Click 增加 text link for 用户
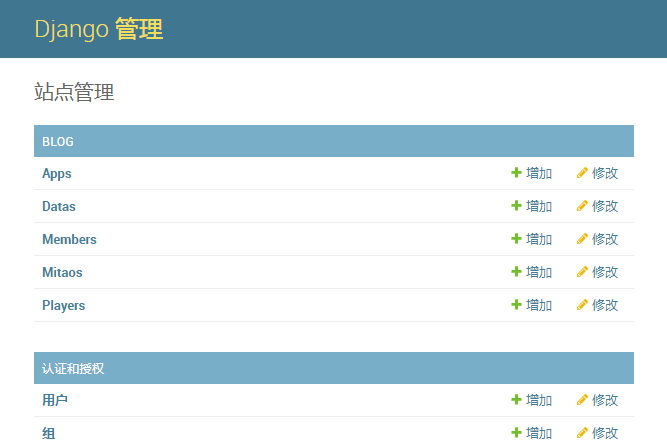 click(x=539, y=400)
